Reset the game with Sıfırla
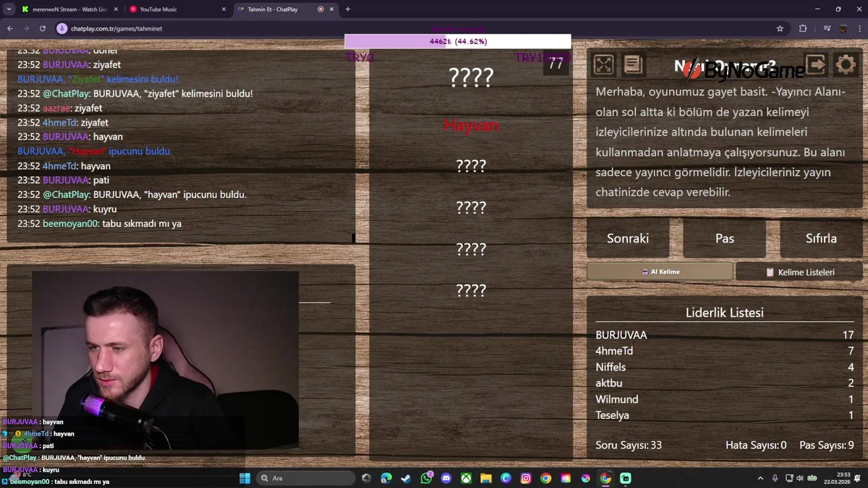The image size is (868, 488). tap(821, 239)
